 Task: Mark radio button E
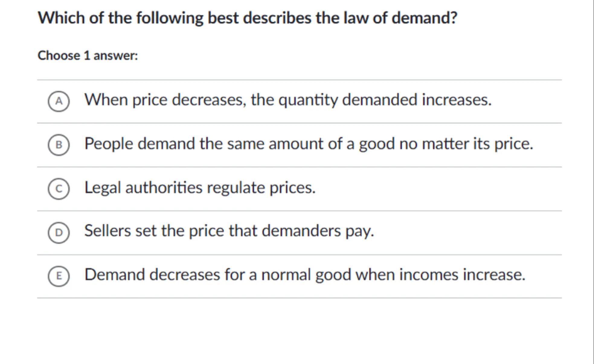(59, 276)
